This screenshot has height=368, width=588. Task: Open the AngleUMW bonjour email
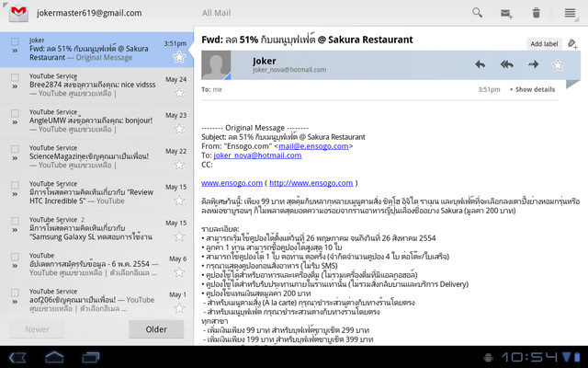(96, 121)
